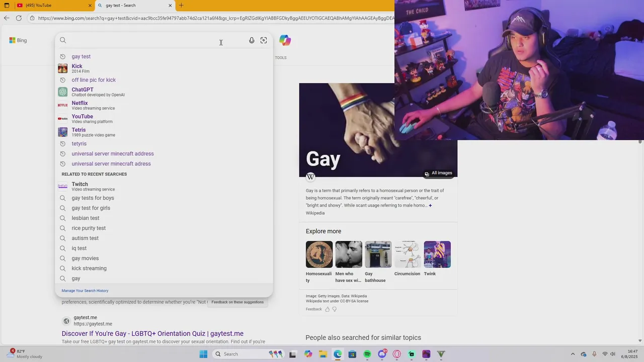Open a new browser tab
The image size is (644, 362).
181,6
